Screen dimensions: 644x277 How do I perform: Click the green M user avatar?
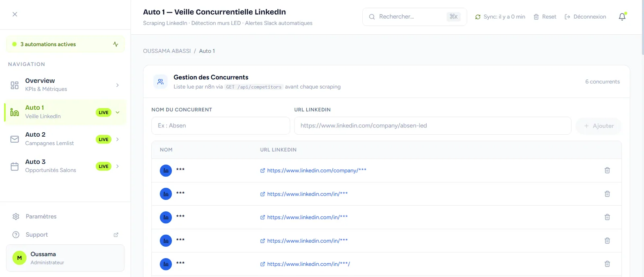[19, 258]
